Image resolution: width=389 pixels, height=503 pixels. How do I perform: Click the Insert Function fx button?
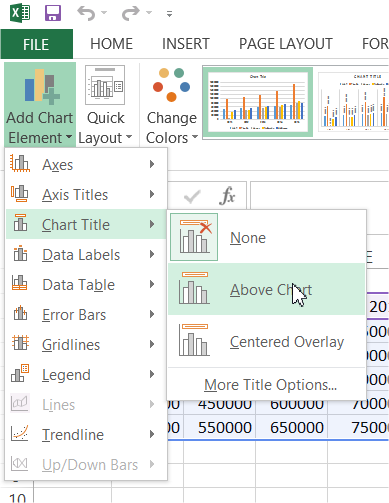227,195
